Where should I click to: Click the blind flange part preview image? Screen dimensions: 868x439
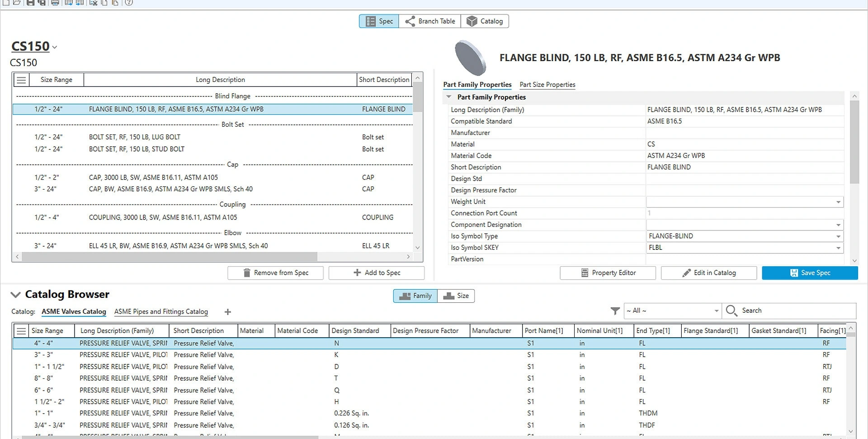coord(470,57)
